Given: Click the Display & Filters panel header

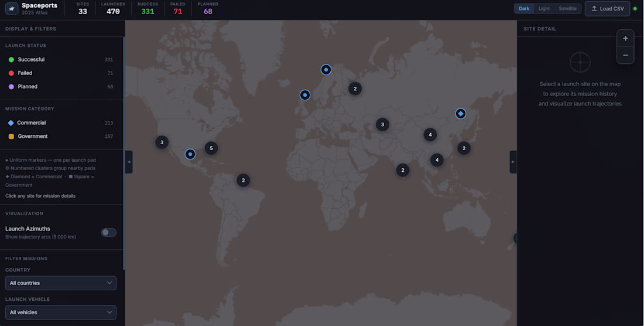Looking at the screenshot, I should pyautogui.click(x=31, y=29).
